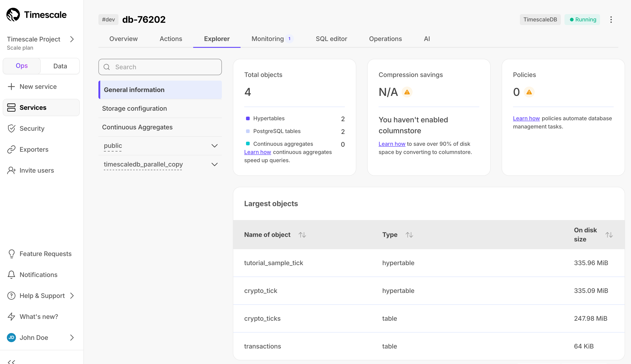Viewport: 631px width, 364px height.
Task: Switch to Data mode
Action: coord(60,66)
